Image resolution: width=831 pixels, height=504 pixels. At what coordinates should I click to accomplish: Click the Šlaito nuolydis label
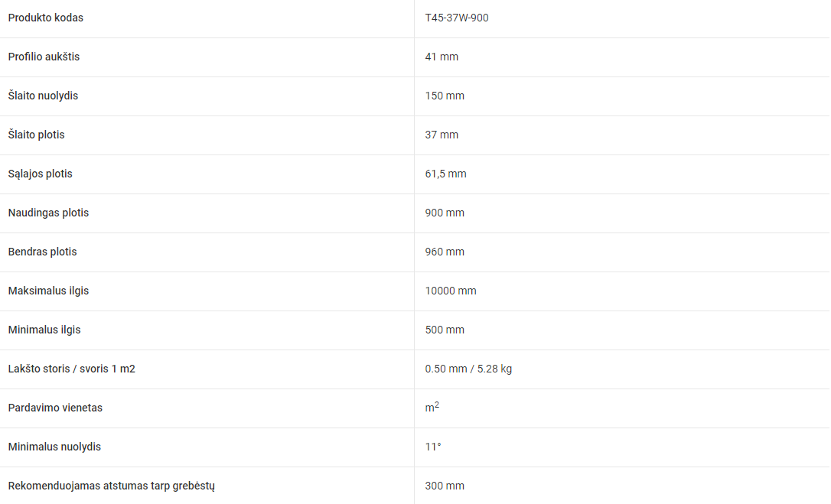43,96
